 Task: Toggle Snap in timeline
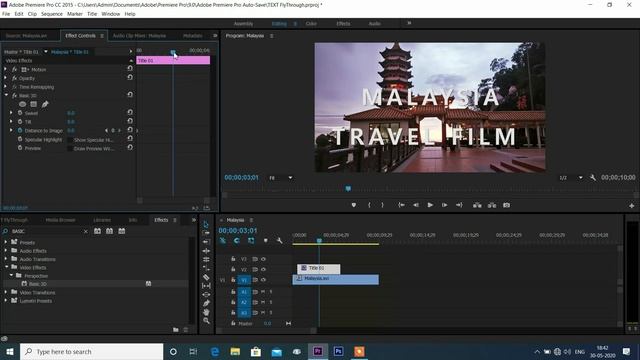pyautogui.click(x=237, y=241)
